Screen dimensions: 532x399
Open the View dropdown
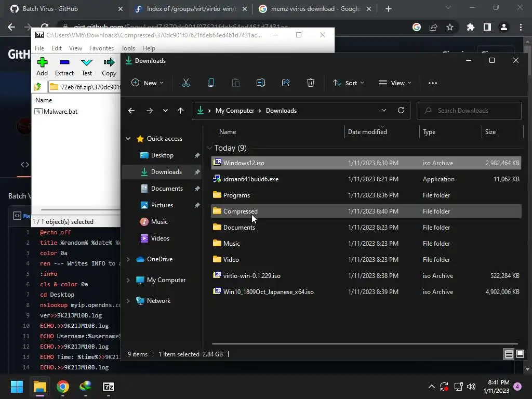(395, 83)
